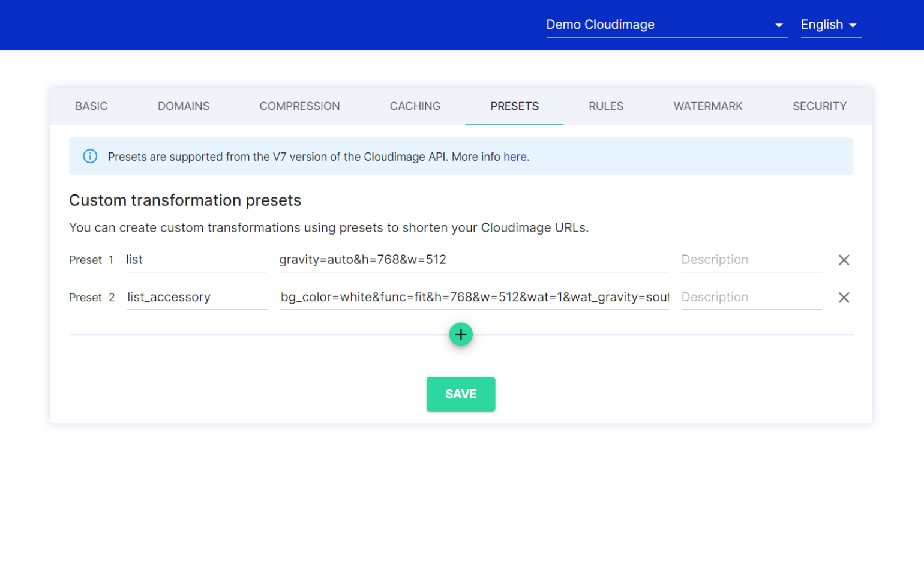Image resolution: width=924 pixels, height=570 pixels.
Task: Edit the Preset 1 name field 'list'
Action: 196,260
